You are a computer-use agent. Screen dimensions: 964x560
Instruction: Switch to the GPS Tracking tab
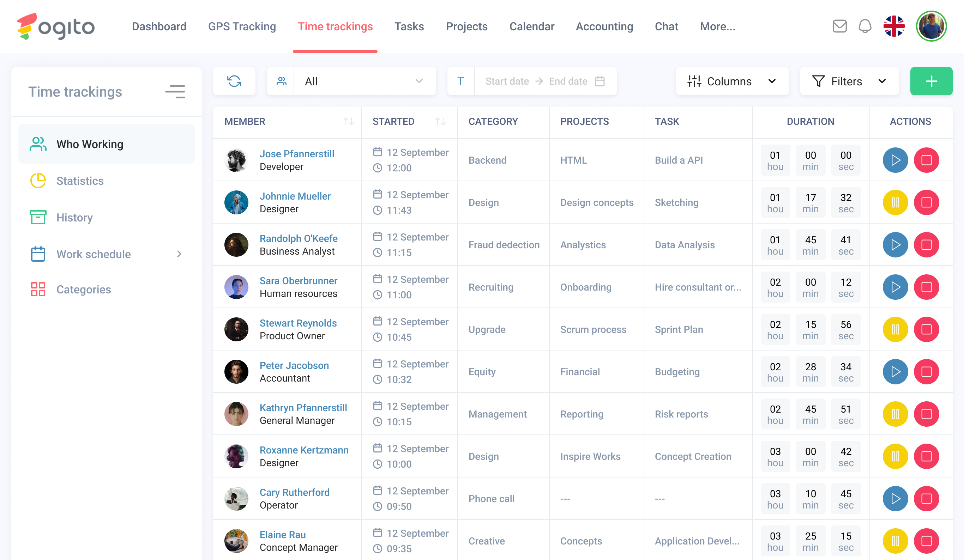coord(242,26)
